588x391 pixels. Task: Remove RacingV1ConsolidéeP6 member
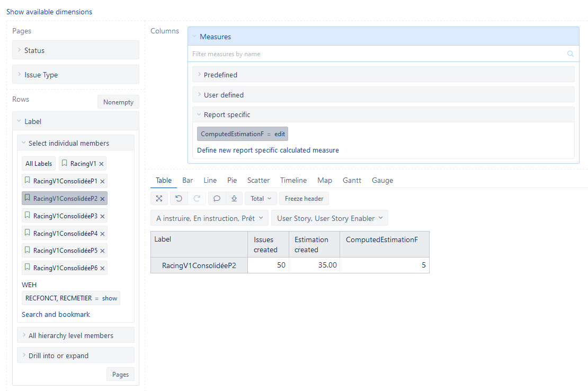(102, 269)
